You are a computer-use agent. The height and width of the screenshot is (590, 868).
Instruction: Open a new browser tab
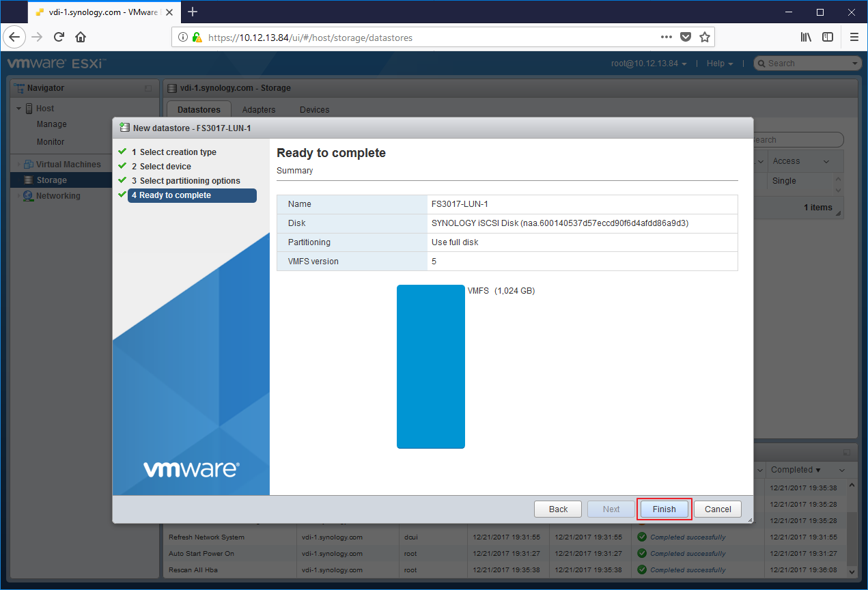point(193,12)
